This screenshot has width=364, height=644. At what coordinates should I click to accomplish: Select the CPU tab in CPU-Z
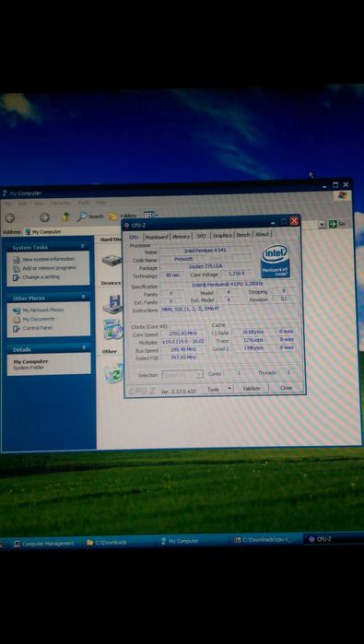134,238
